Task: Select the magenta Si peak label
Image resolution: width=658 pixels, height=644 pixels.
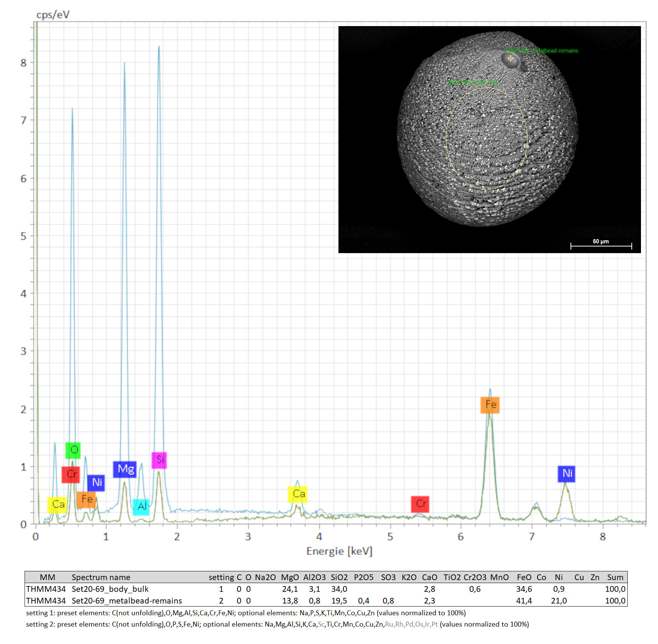Action: [159, 460]
